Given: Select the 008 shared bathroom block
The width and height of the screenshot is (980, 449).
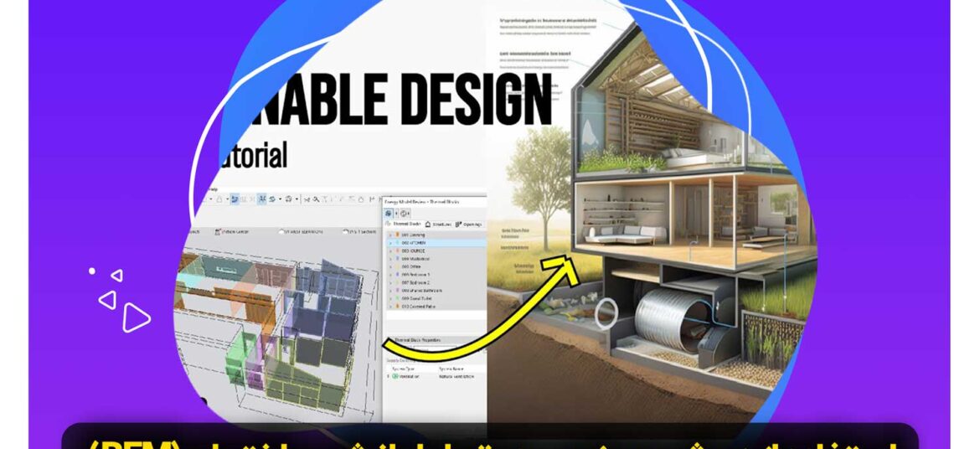Looking at the screenshot, I should pos(436,290).
